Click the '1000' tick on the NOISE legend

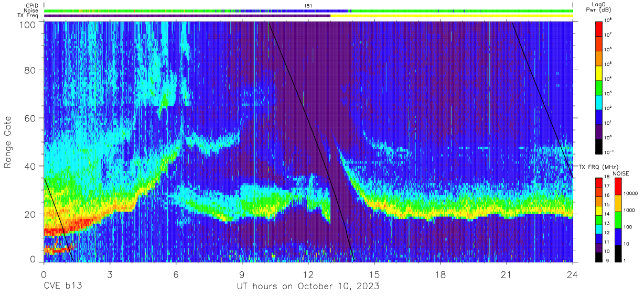click(629, 211)
